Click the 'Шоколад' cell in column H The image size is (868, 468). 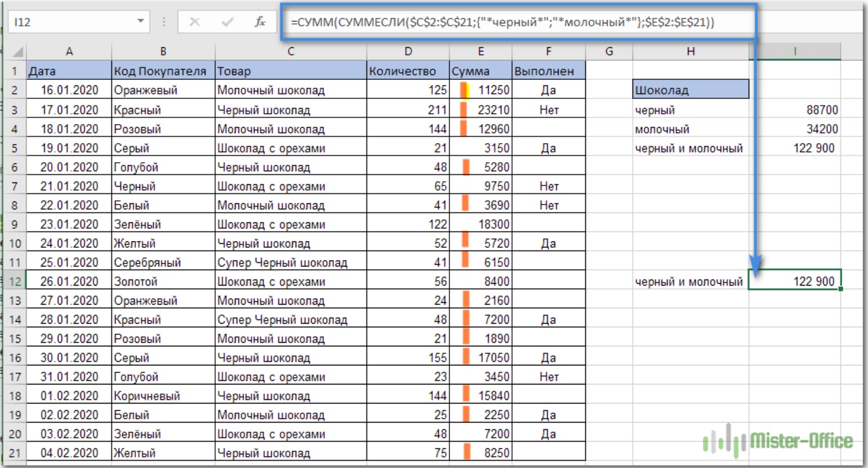(x=691, y=90)
